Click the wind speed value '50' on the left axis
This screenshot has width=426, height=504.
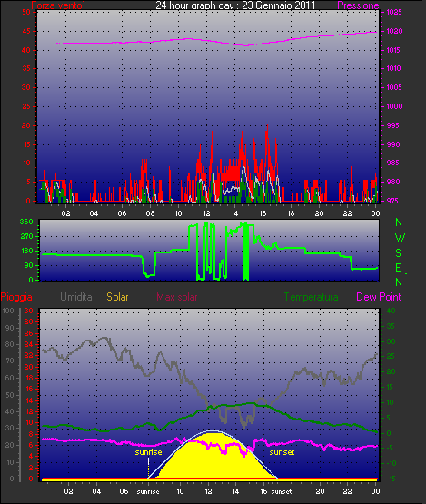(x=26, y=12)
